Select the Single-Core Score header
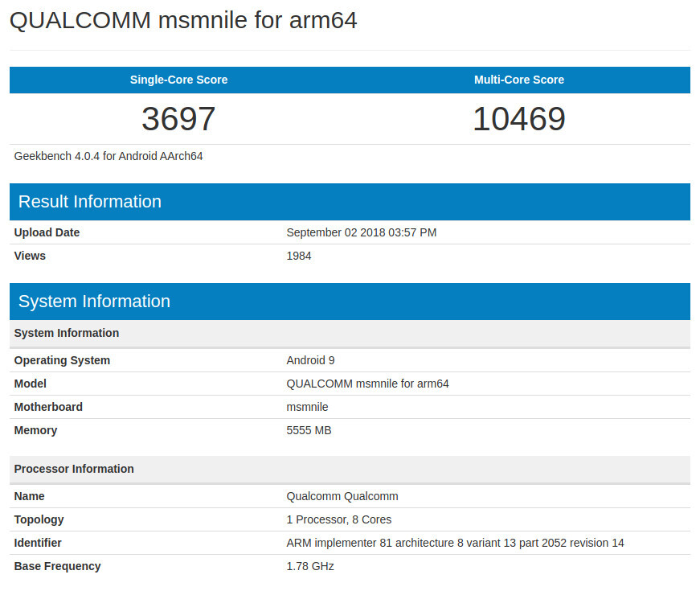 click(x=178, y=80)
